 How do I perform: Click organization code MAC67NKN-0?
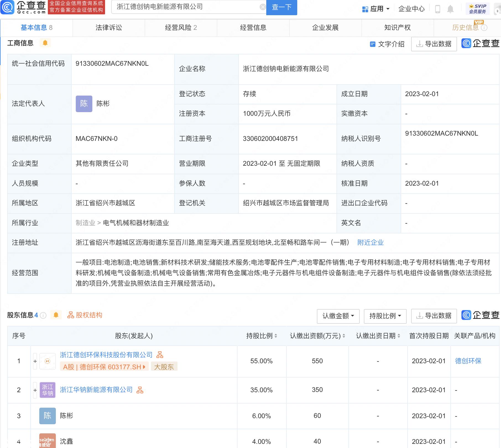[x=96, y=139]
